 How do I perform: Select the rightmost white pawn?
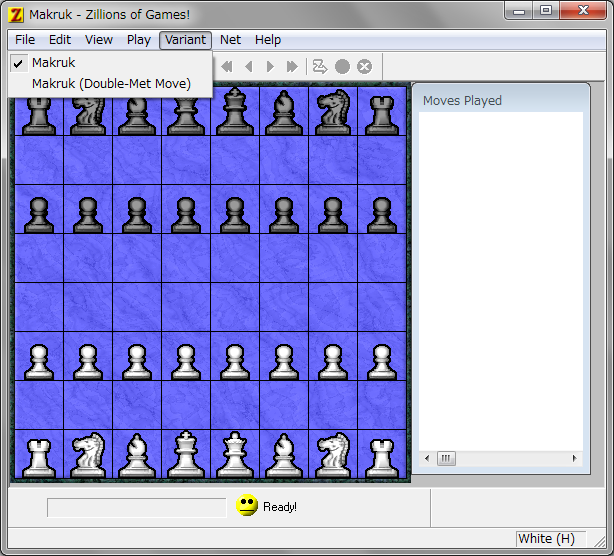coord(382,362)
